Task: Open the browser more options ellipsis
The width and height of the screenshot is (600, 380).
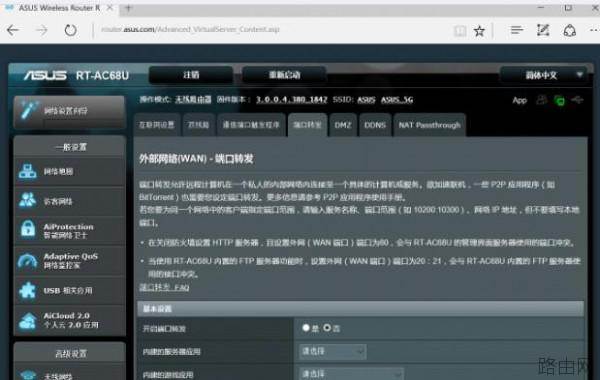Action: pos(593,30)
